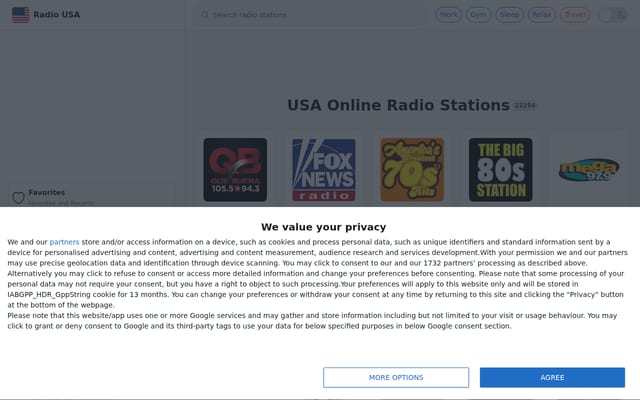The height and width of the screenshot is (400, 640).
Task: Click the 22254 station count badge
Action: [x=524, y=106]
